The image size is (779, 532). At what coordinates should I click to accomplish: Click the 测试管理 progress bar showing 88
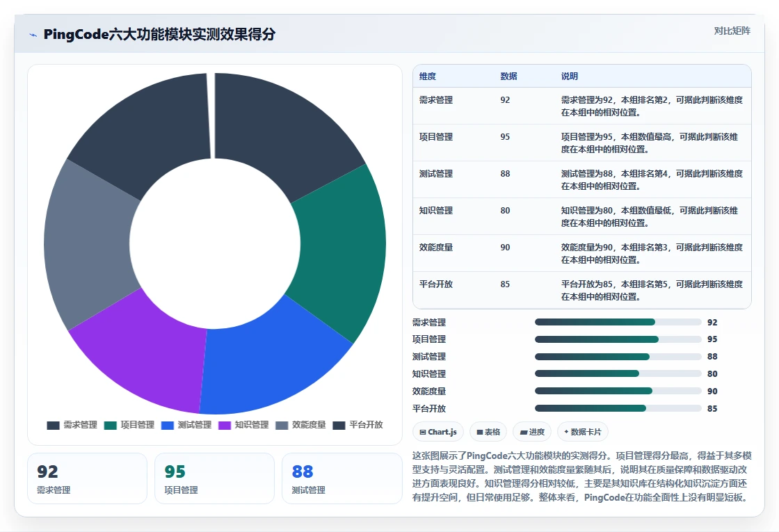618,357
